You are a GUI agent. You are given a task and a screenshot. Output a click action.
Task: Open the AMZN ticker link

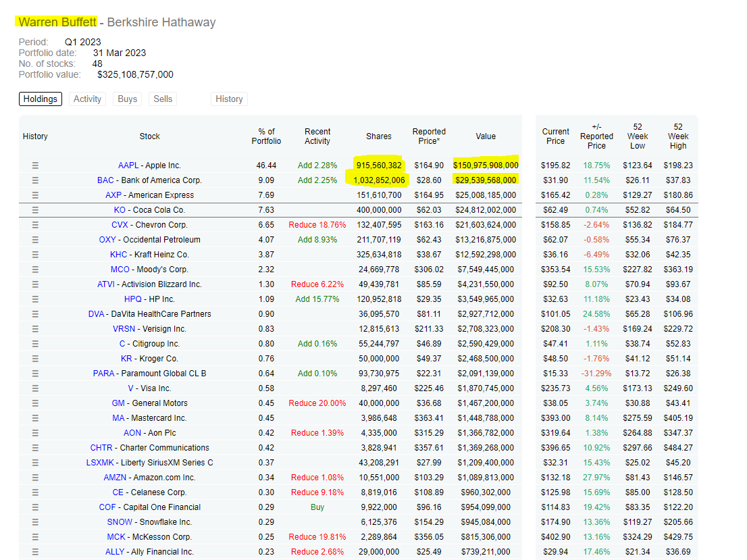(x=115, y=478)
